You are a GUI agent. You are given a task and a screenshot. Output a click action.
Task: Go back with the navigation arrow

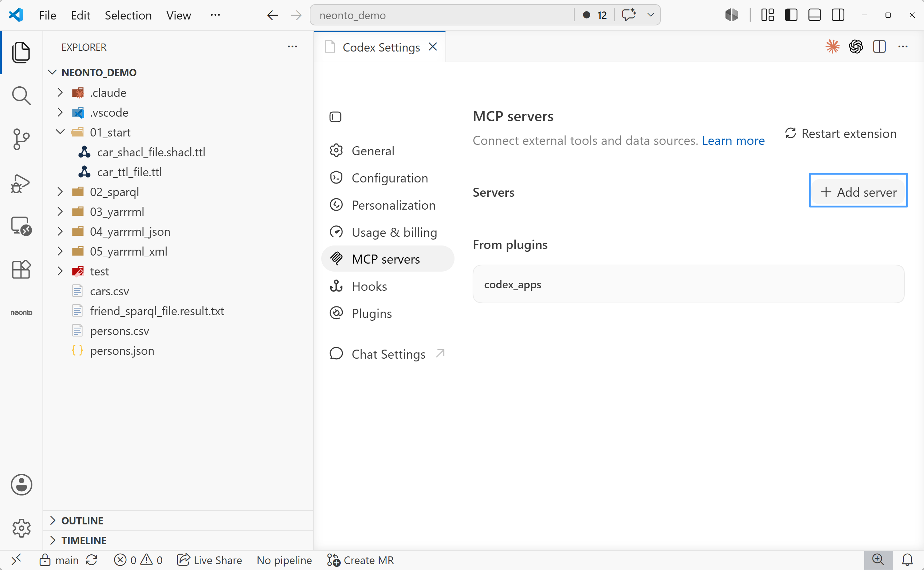pyautogui.click(x=273, y=15)
